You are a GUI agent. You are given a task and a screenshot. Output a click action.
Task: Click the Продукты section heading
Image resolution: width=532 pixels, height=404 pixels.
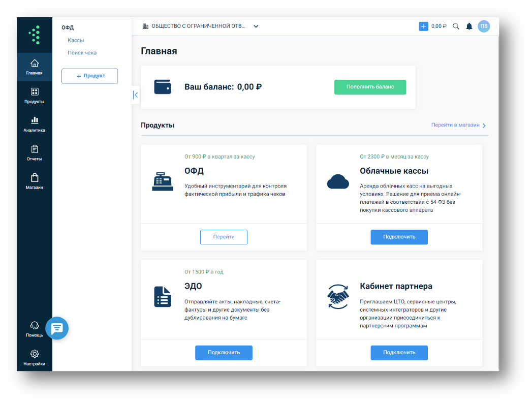(158, 125)
